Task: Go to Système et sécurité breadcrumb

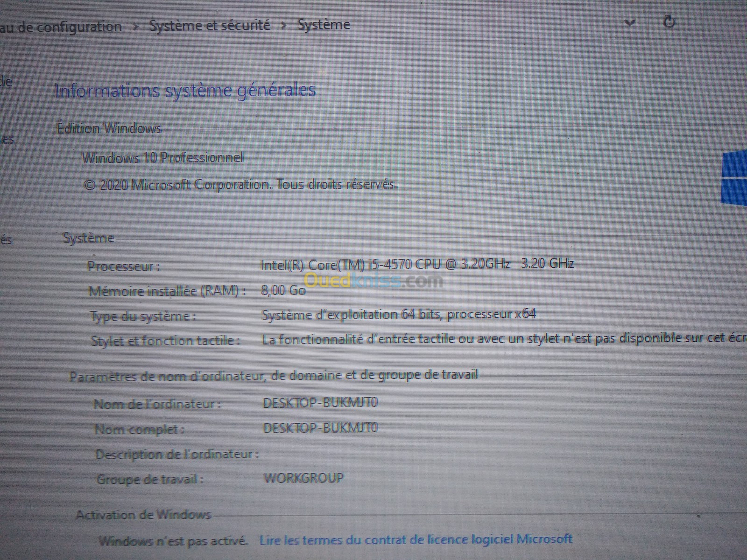Action: pos(210,25)
